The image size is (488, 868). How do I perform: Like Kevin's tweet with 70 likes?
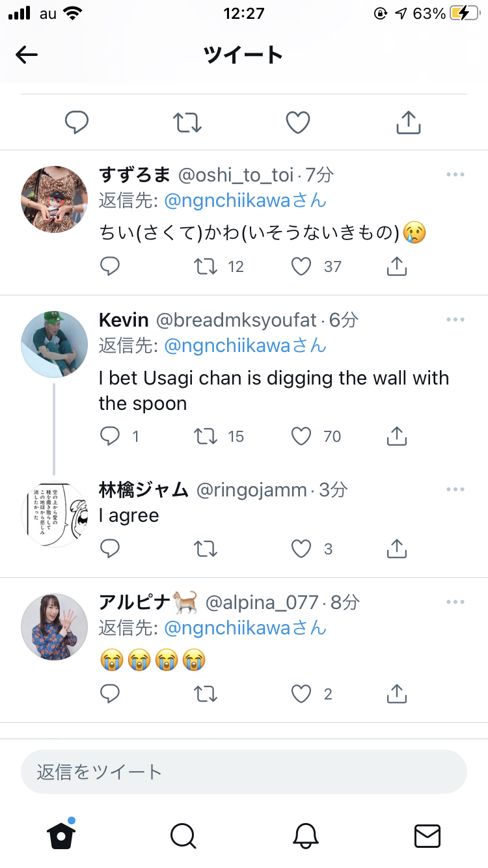pyautogui.click(x=301, y=436)
